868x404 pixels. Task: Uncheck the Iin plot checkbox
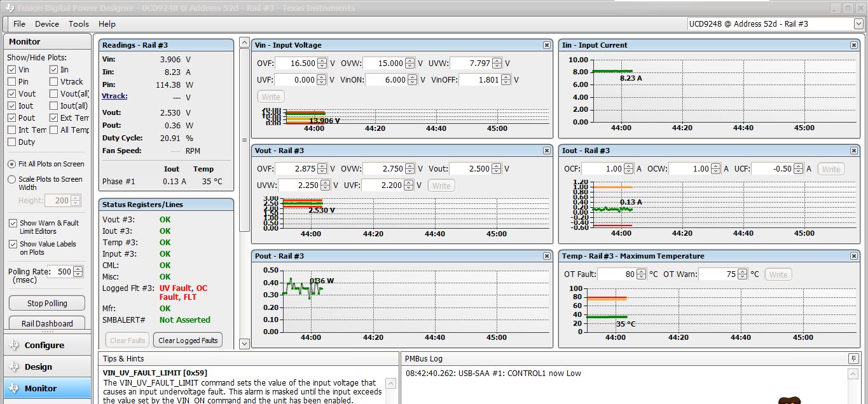pyautogui.click(x=54, y=70)
